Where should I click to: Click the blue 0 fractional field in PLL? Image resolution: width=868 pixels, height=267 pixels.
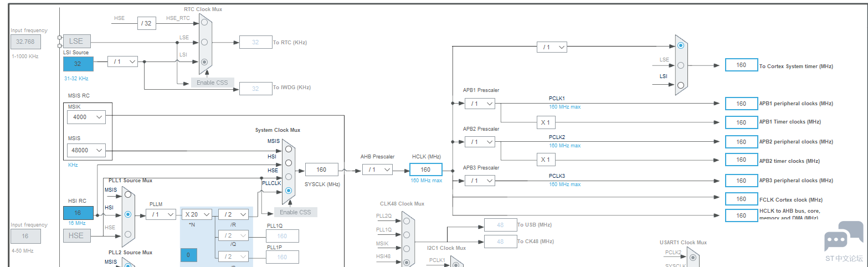pos(188,255)
